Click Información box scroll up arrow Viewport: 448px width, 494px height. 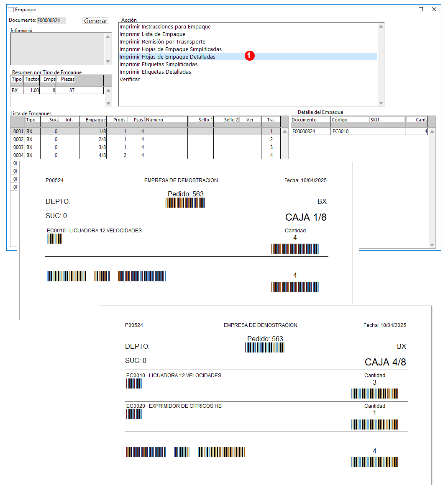(108, 37)
